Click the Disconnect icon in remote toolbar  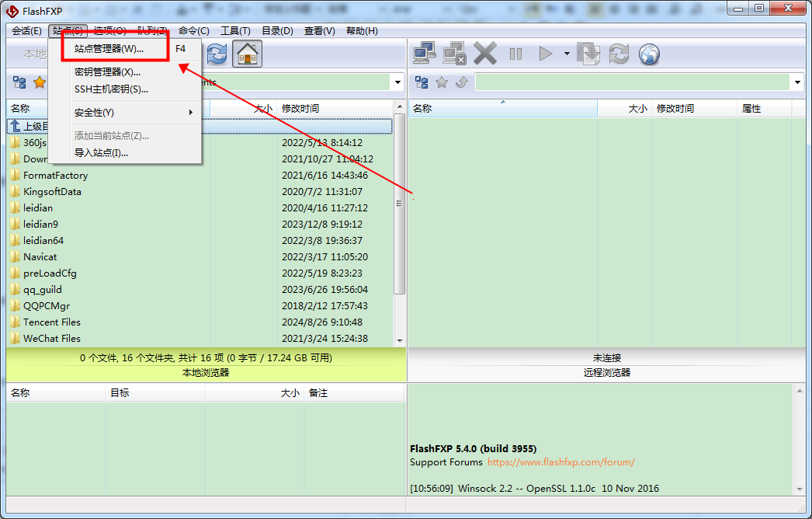point(454,54)
